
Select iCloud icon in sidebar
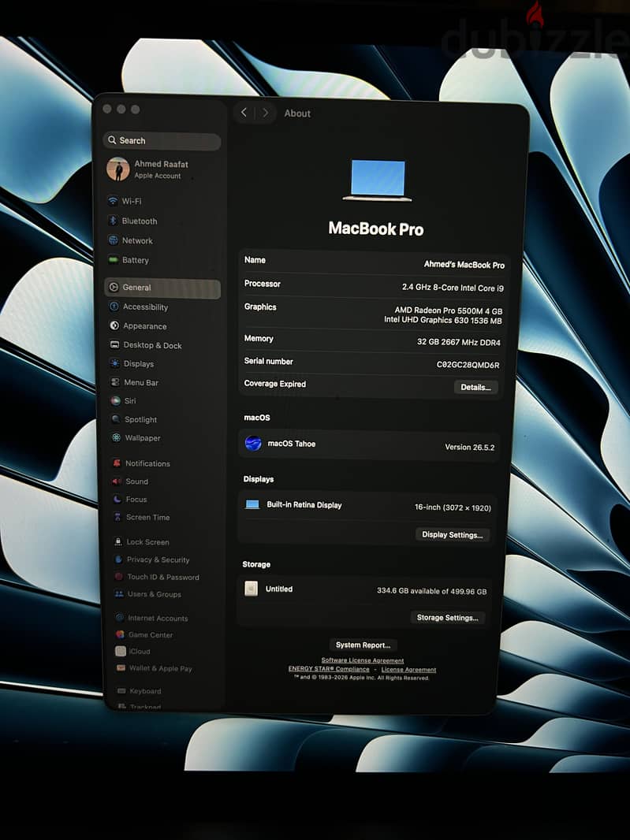point(121,651)
